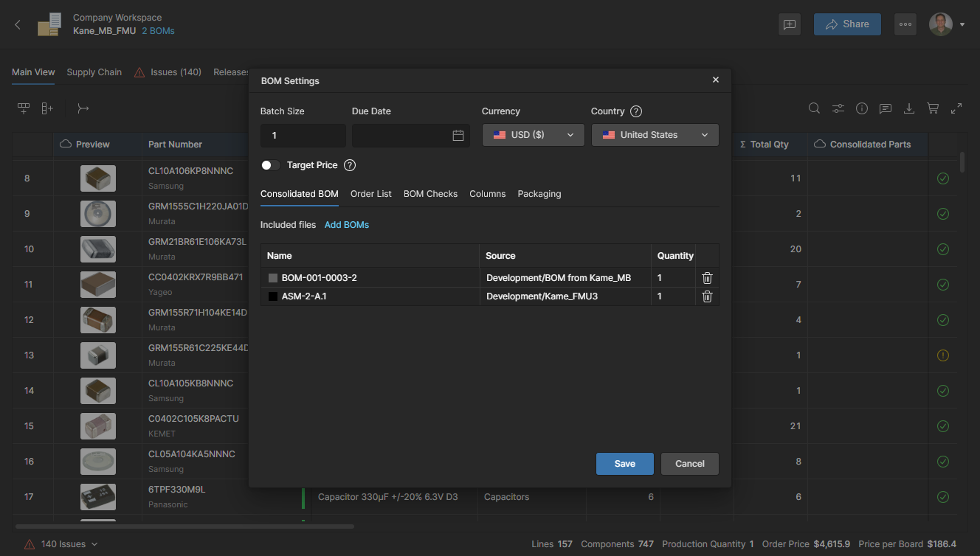
Task: Remove ASM-2-A.1 using its trash icon
Action: click(707, 296)
